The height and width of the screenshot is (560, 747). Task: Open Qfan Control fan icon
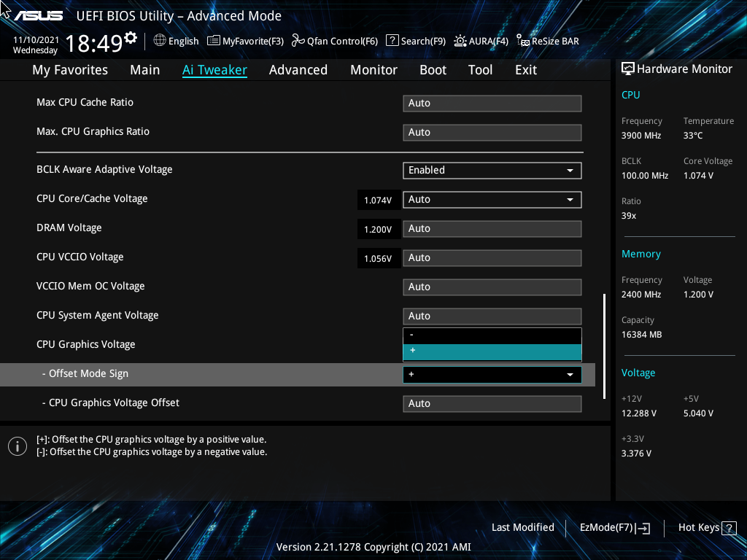click(x=298, y=41)
